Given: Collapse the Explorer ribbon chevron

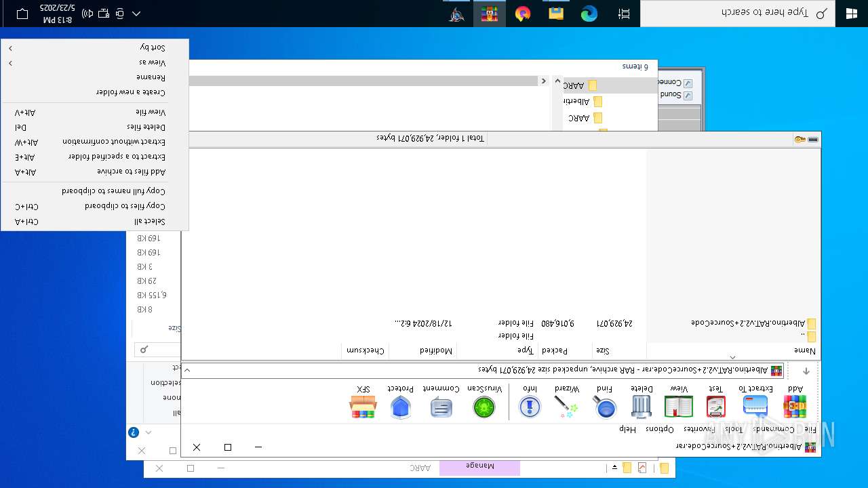Looking at the screenshot, I should pos(149,432).
